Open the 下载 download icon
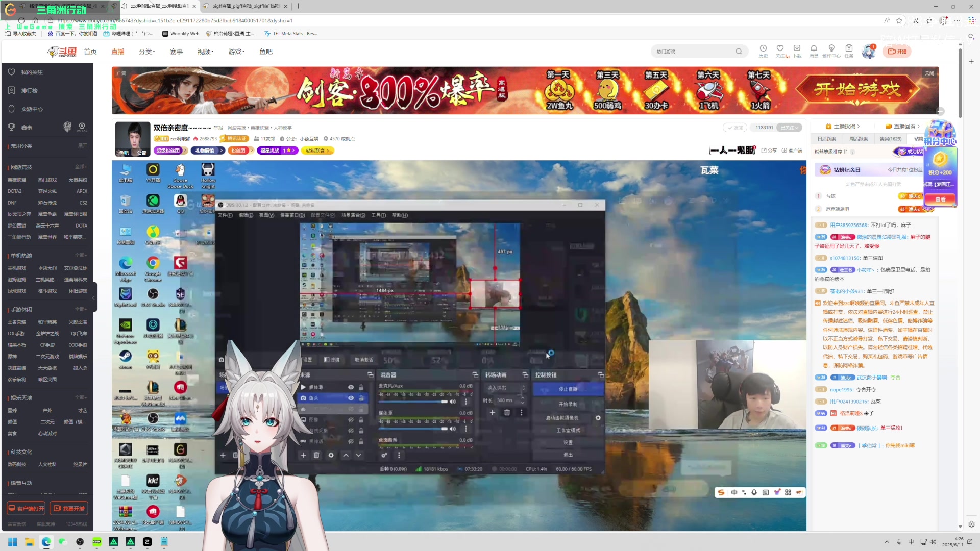The image size is (980, 551). 797,51
